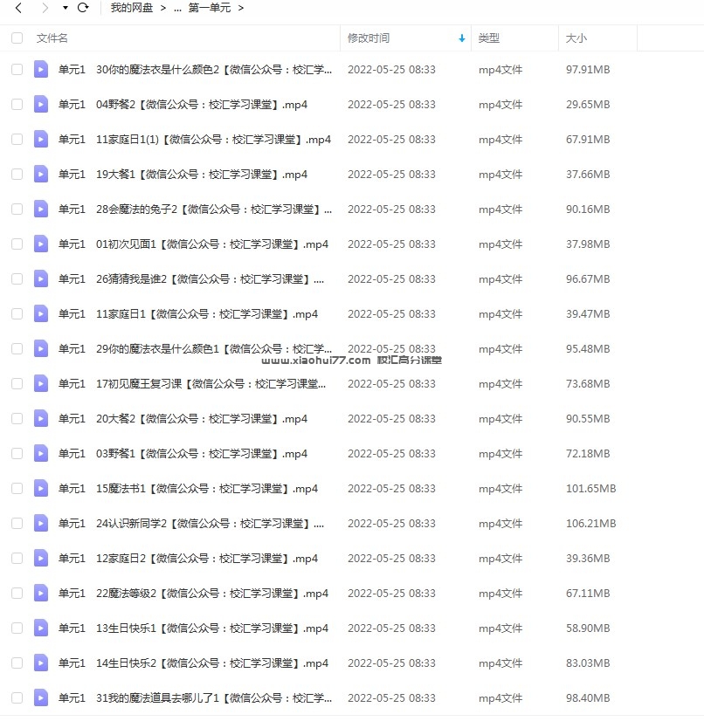Open file name 12家庭日2【微信公众号：校汇学习课堂】.mp4
Image resolution: width=704 pixels, height=728 pixels.
coord(188,558)
